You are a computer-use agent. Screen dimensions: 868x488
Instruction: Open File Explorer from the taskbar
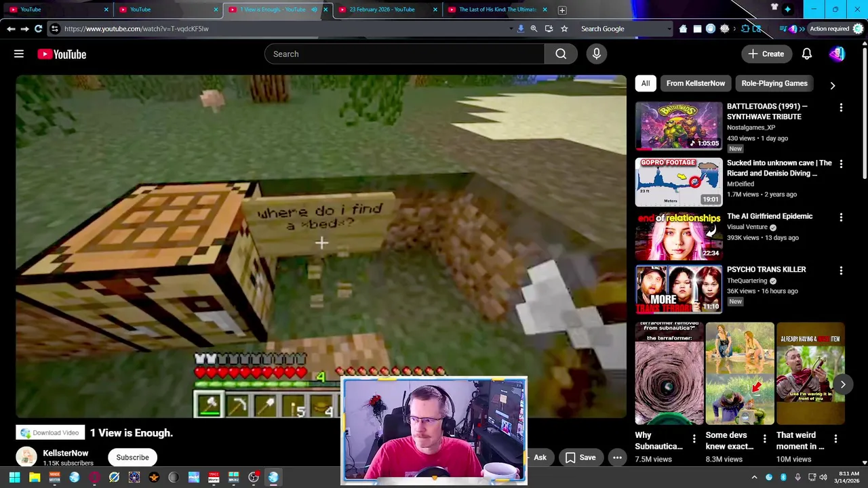[x=35, y=477]
